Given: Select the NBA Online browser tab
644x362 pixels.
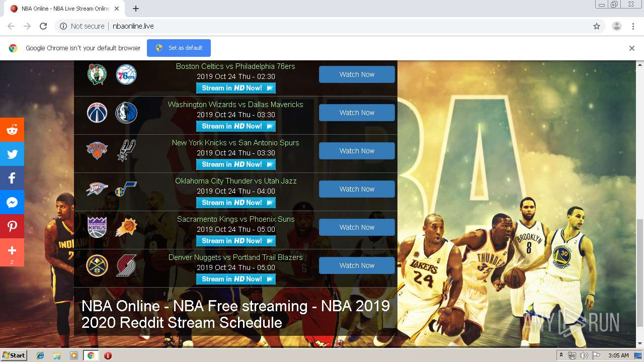Looking at the screenshot, I should click(64, 9).
